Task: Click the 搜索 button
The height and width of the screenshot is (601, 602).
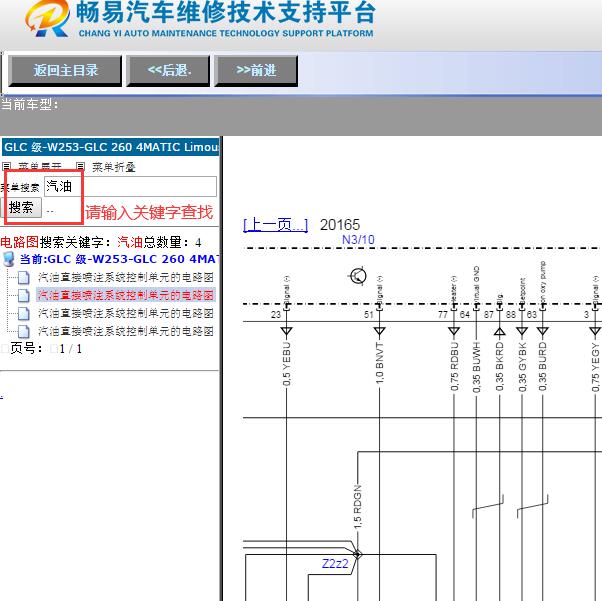Action: tap(21, 208)
